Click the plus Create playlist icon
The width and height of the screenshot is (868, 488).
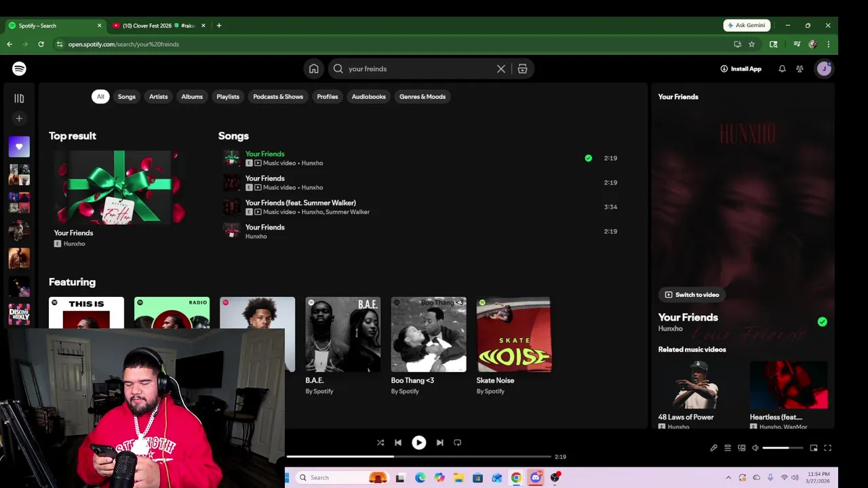pos(19,119)
